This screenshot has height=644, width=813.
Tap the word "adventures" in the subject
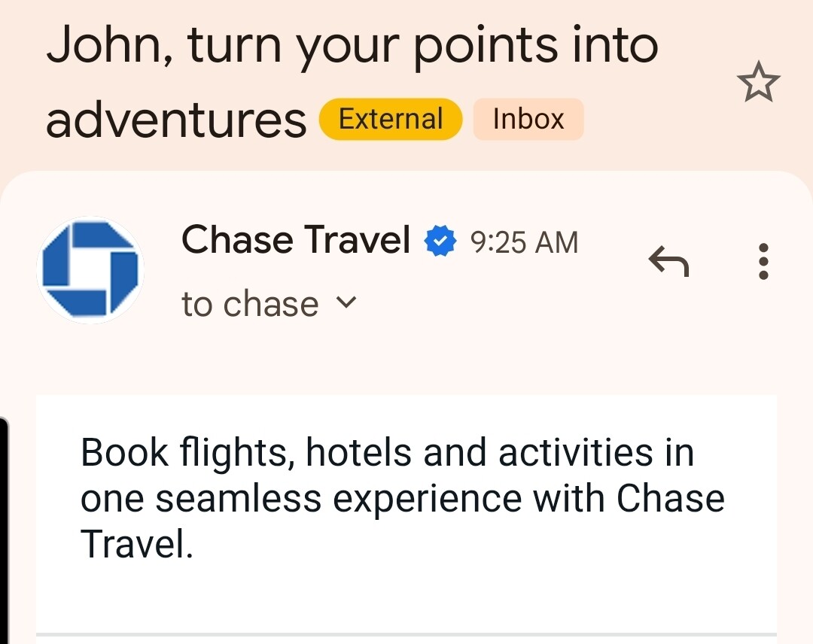pyautogui.click(x=177, y=120)
